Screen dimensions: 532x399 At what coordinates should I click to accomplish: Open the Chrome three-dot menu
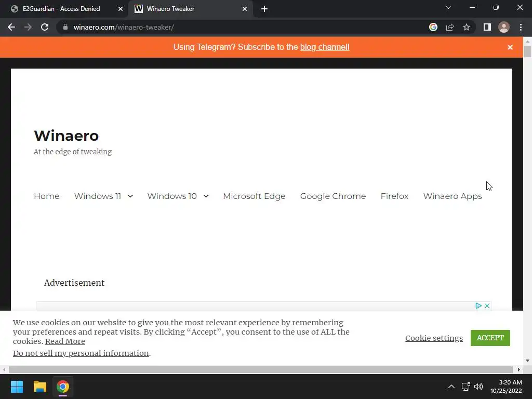(521, 27)
